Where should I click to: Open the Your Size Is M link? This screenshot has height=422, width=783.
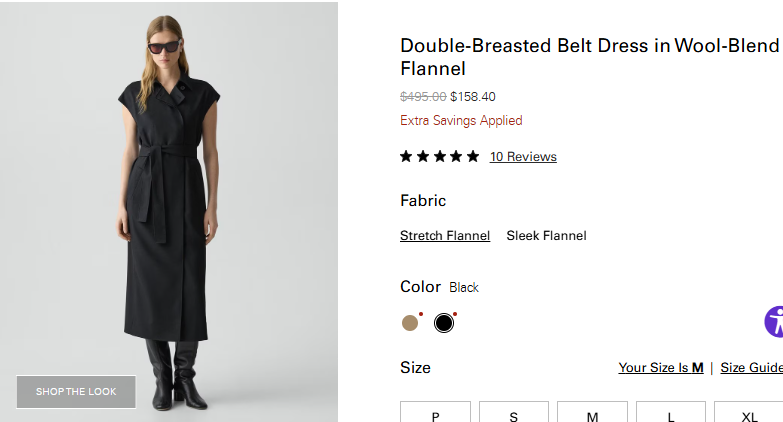click(x=661, y=368)
